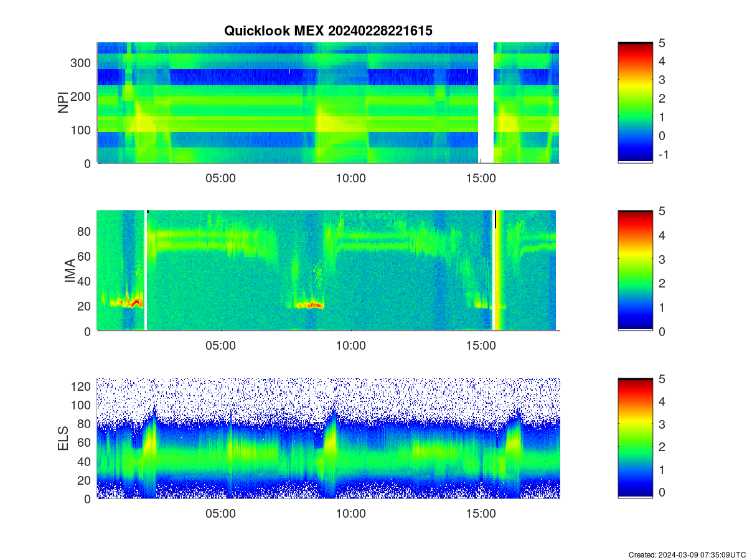Viewport: 747px width, 560px height.
Task: Click value 3 on ELS colorbar
Action: pyautogui.click(x=662, y=424)
